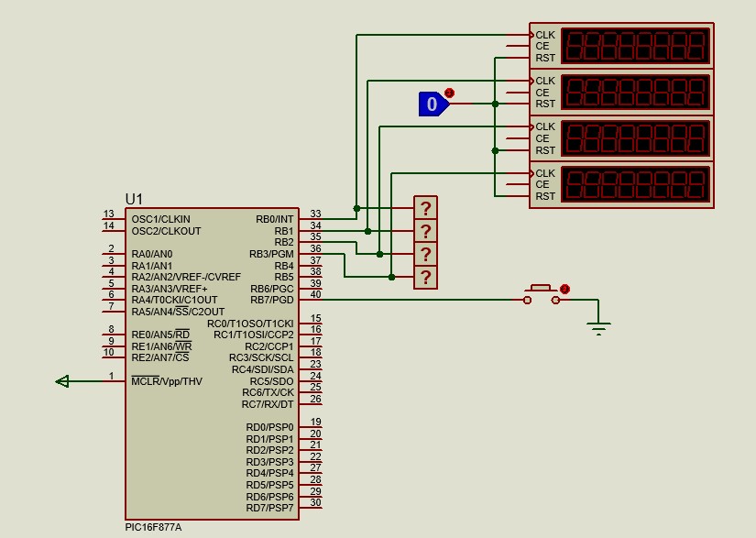Select the RB7/PGD pin label
Viewport: 756px width, 538px height.
(272, 300)
